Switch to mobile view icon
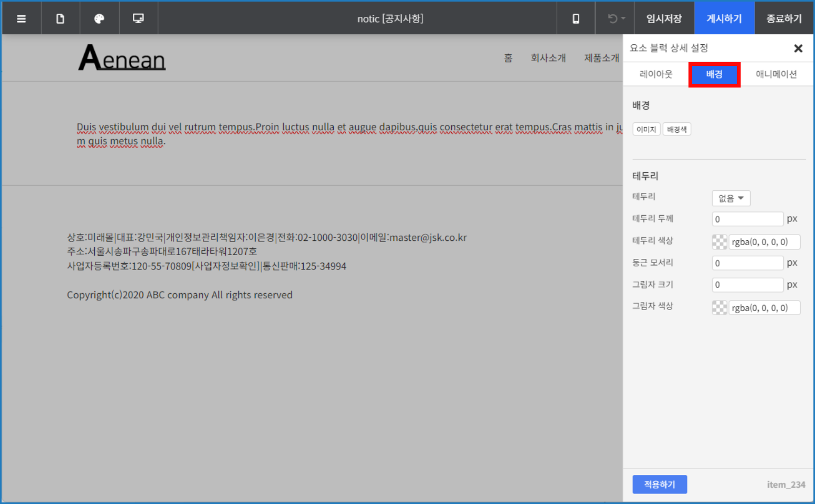This screenshot has height=504, width=815. pyautogui.click(x=576, y=19)
